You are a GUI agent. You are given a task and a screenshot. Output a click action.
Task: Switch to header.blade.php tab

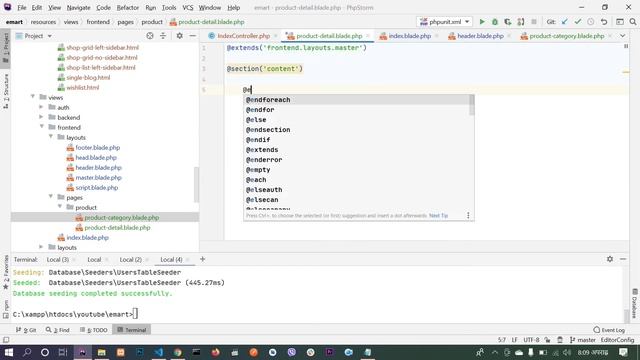coord(480,36)
